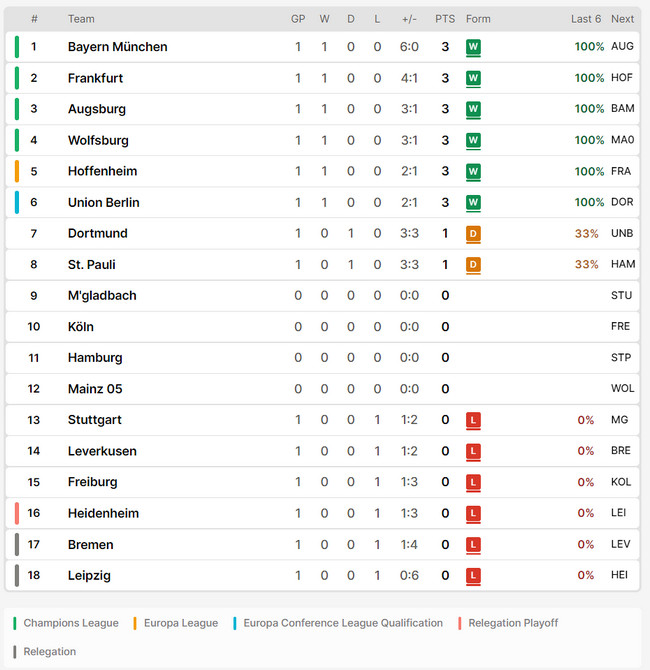Click the Champions League legend marker
Viewport: 650px width, 670px height.
pos(15,623)
